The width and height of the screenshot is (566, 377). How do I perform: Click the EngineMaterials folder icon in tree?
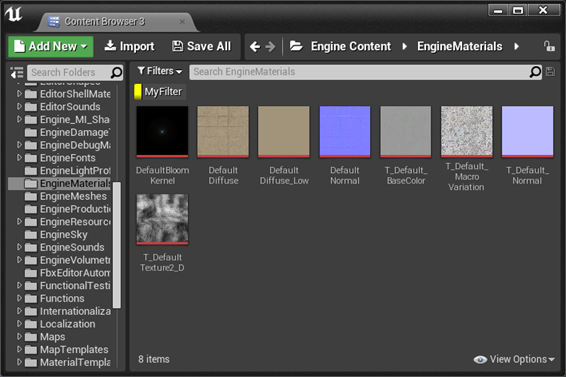click(x=31, y=183)
